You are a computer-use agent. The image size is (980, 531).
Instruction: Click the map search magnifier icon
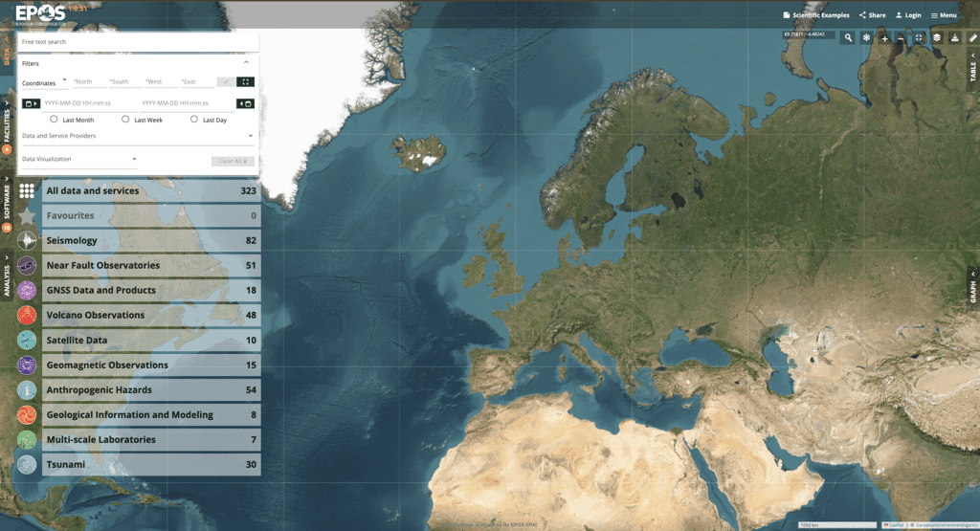point(848,37)
